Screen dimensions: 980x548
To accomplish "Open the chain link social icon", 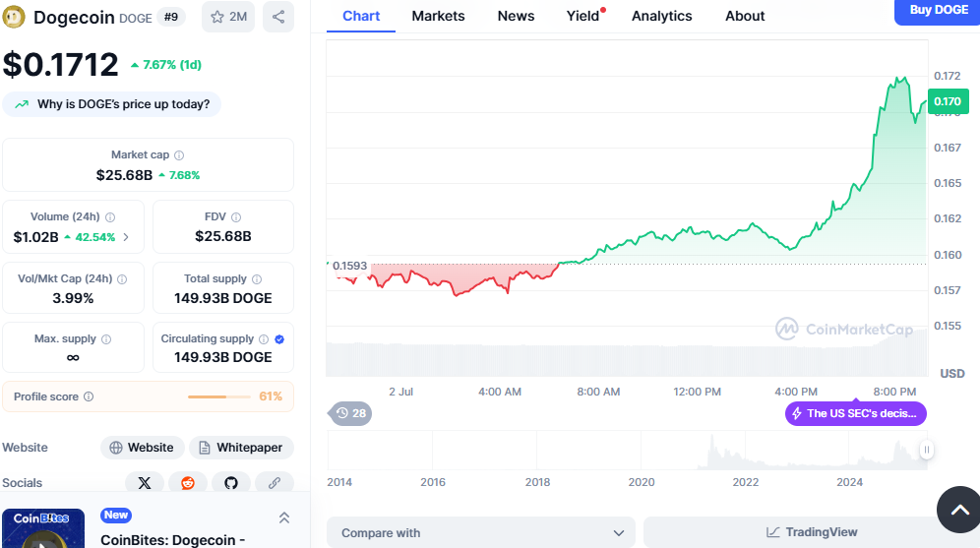I will pos(275,482).
